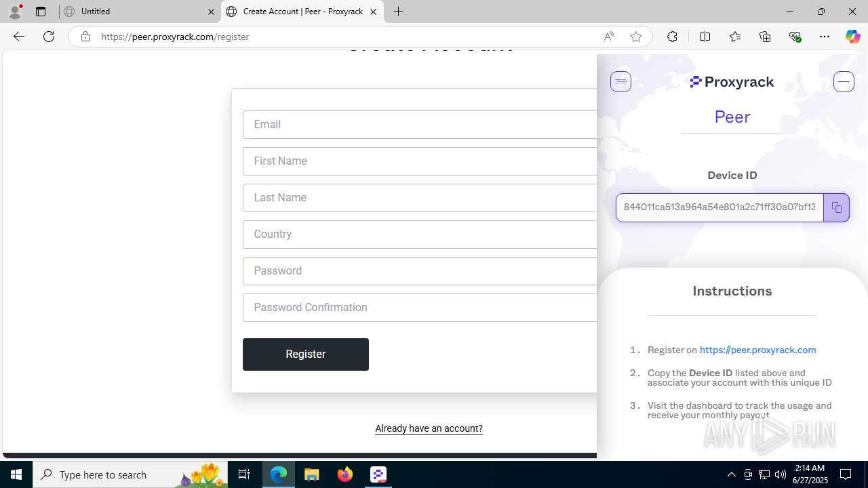The image size is (868, 488).
Task: Refresh the current page
Action: (49, 37)
